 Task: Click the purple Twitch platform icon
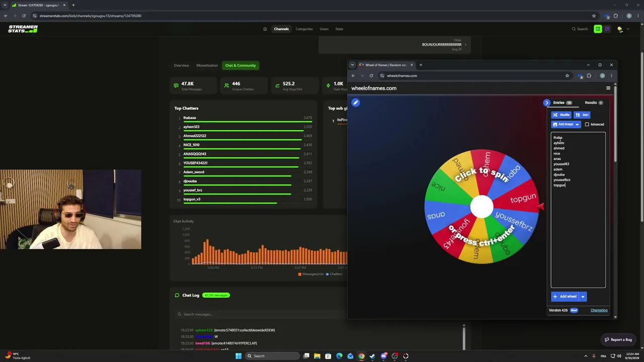tap(607, 29)
